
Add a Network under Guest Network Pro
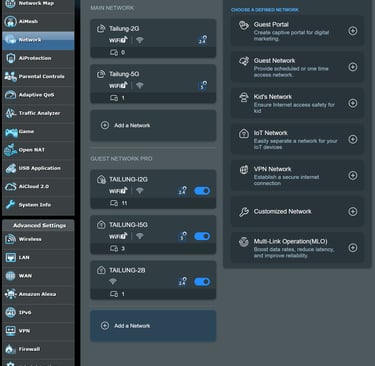point(153,326)
